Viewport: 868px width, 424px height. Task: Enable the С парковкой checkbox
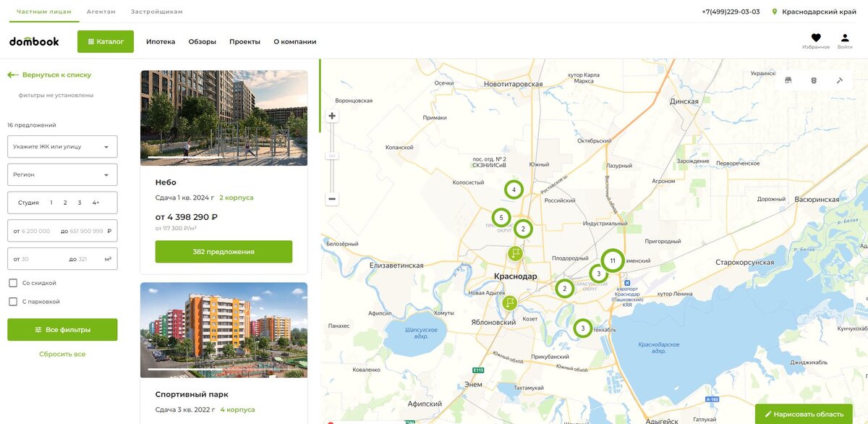(x=13, y=302)
